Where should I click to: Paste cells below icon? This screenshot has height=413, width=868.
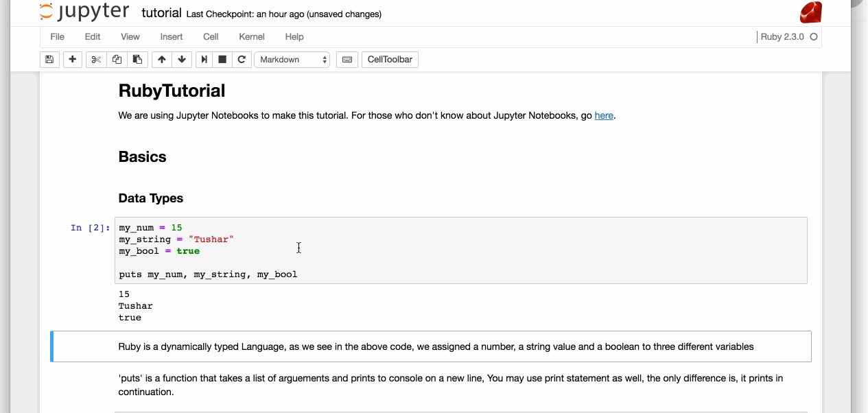tap(137, 60)
